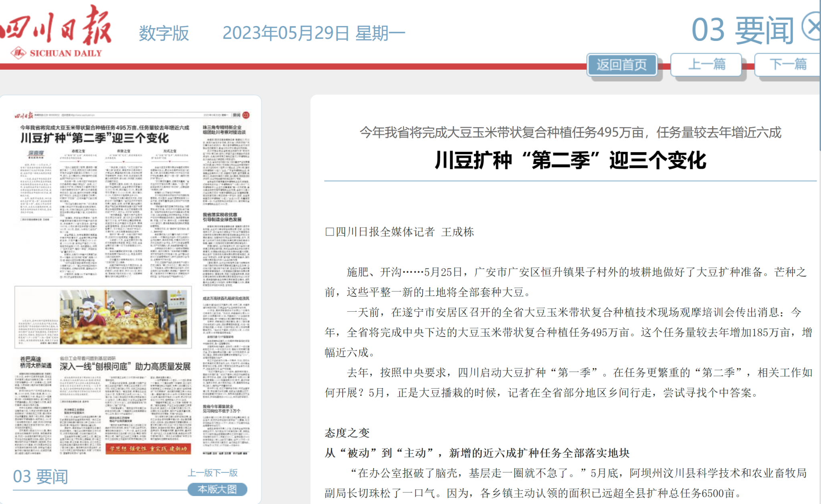Open the tobacco workers photo in thumbnail
This screenshot has height=504, width=821.
tap(123, 317)
